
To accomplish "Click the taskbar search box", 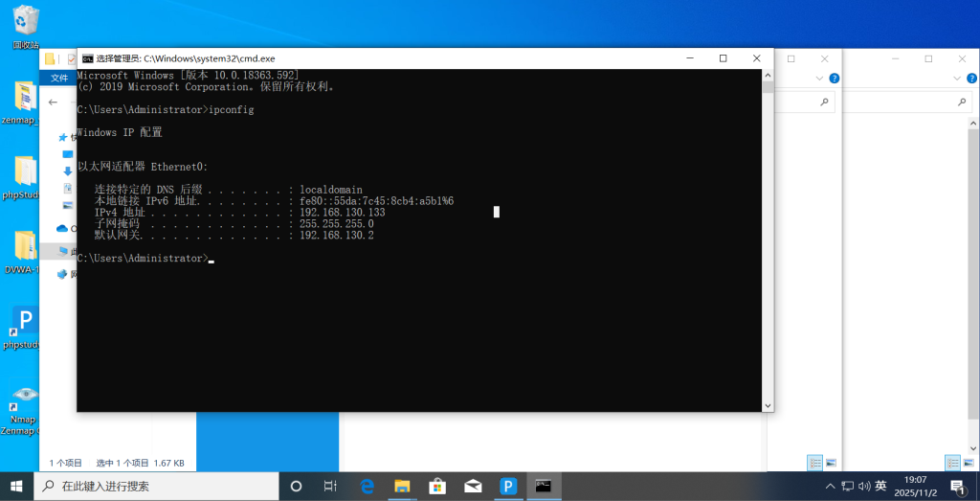I will [x=158, y=486].
